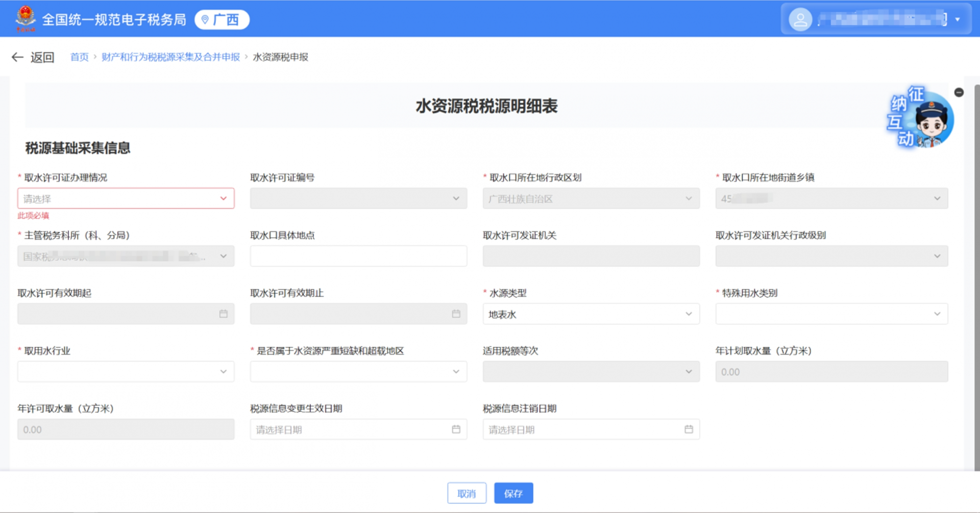Click the 取消 button
Screen dimensions: 980x513
pyautogui.click(x=467, y=493)
